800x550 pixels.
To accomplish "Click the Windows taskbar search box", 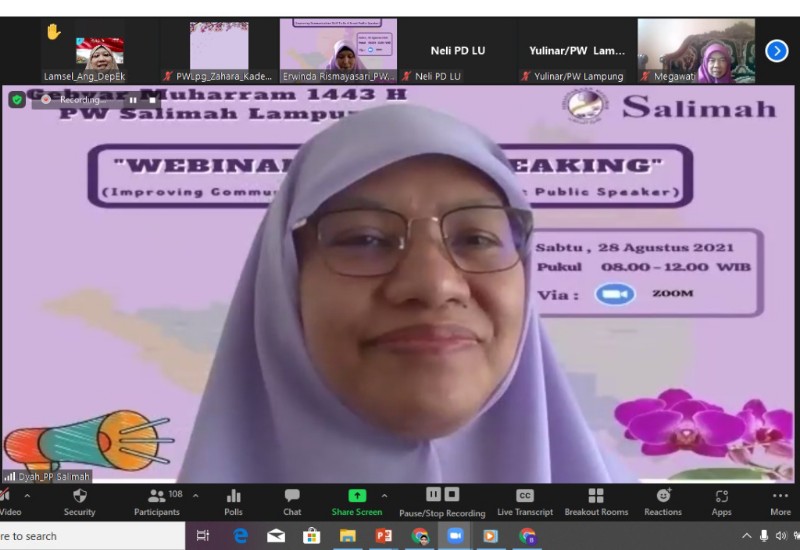I will (92, 536).
